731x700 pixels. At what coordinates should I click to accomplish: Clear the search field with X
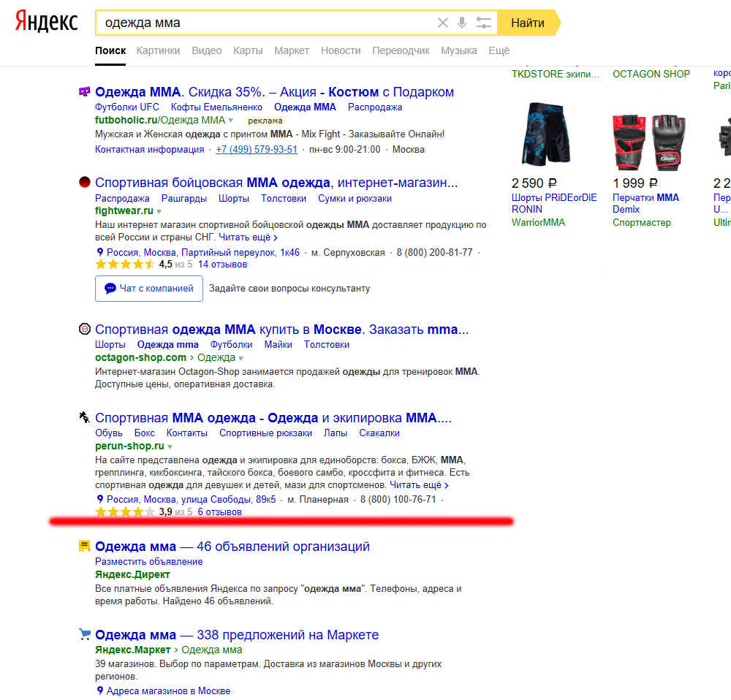point(443,23)
